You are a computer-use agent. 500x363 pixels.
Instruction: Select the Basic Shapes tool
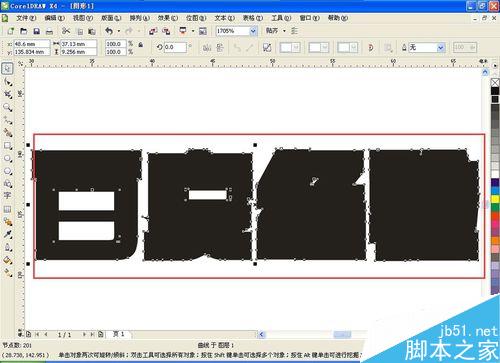(x=7, y=184)
